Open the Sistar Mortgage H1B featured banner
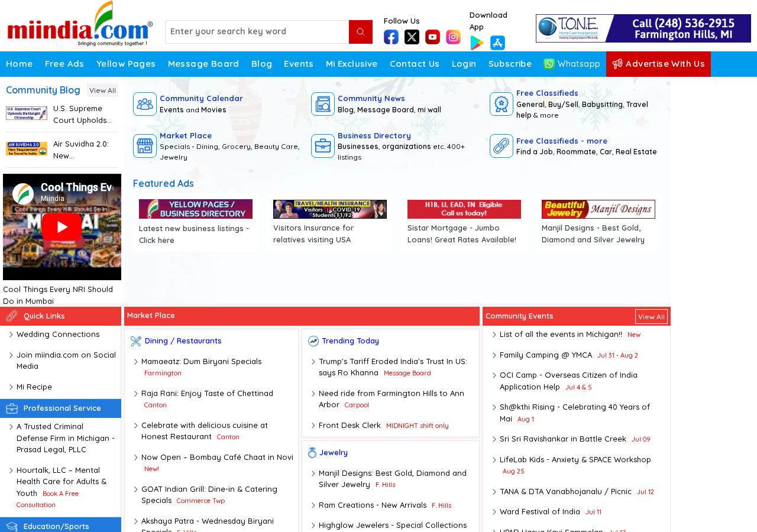This screenshot has height=532, width=757. (x=464, y=209)
